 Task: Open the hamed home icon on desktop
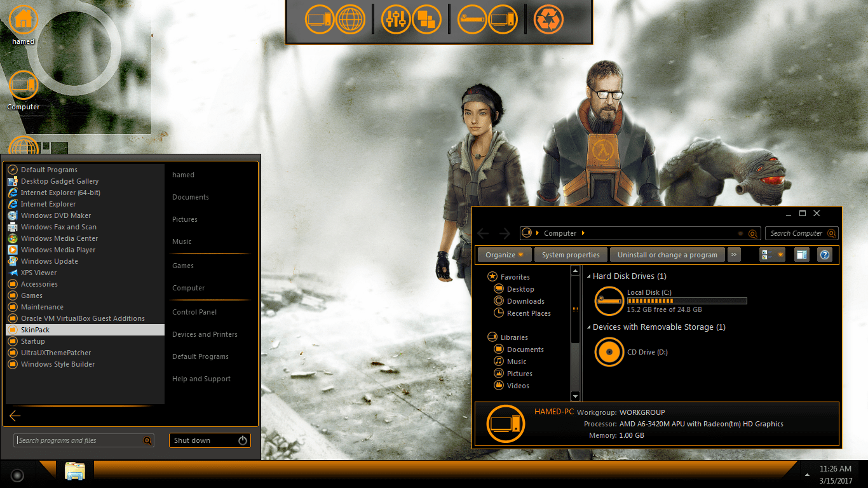click(24, 20)
